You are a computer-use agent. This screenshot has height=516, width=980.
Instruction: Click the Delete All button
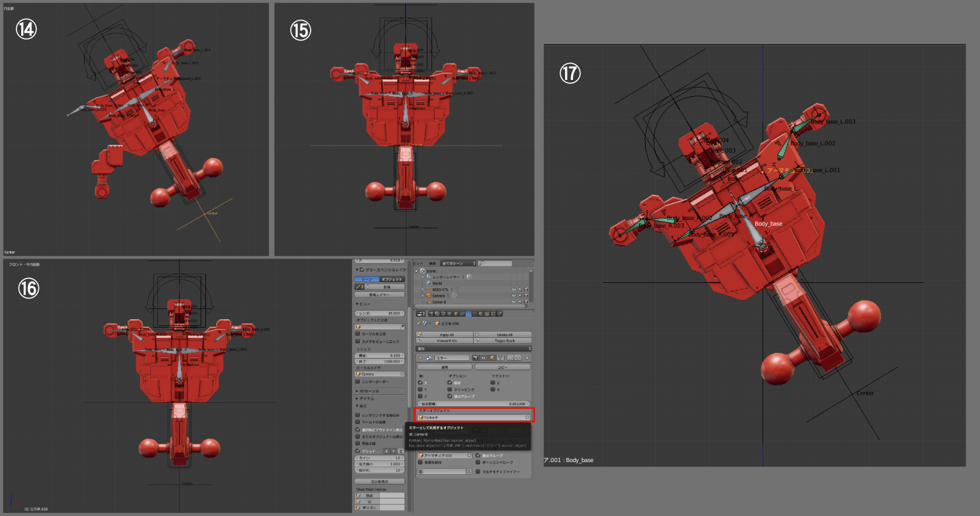click(503, 335)
